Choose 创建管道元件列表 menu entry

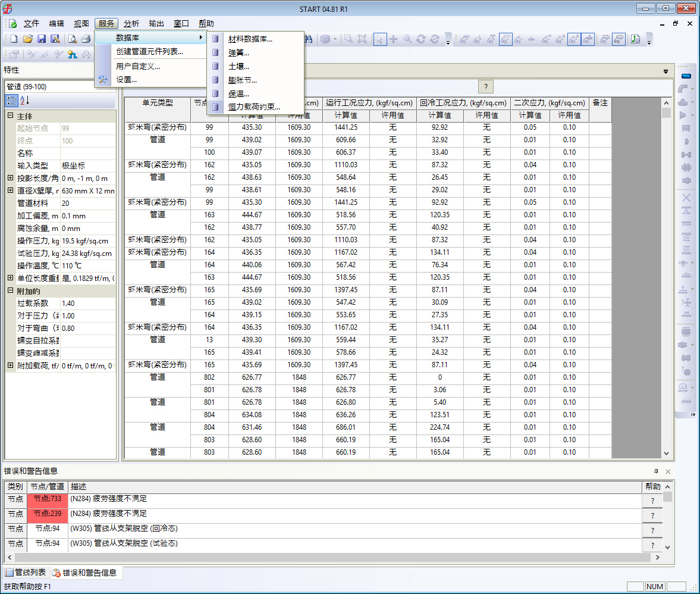click(149, 52)
